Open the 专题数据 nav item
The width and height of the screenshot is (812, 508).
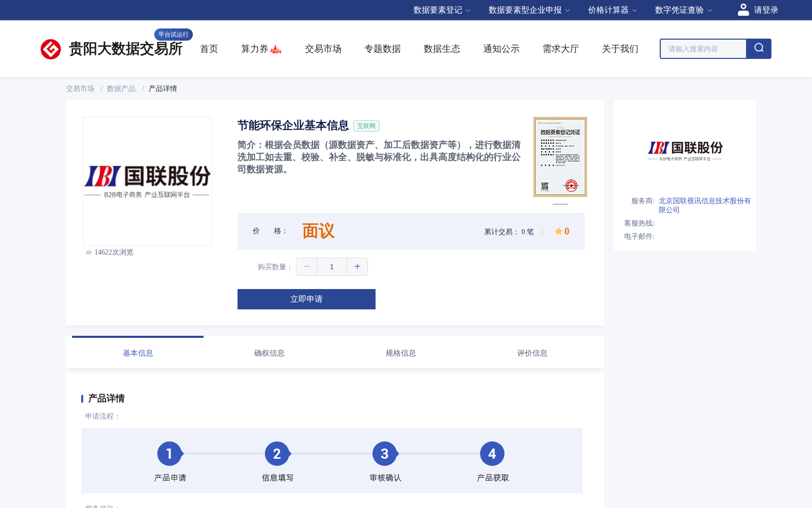coord(383,49)
